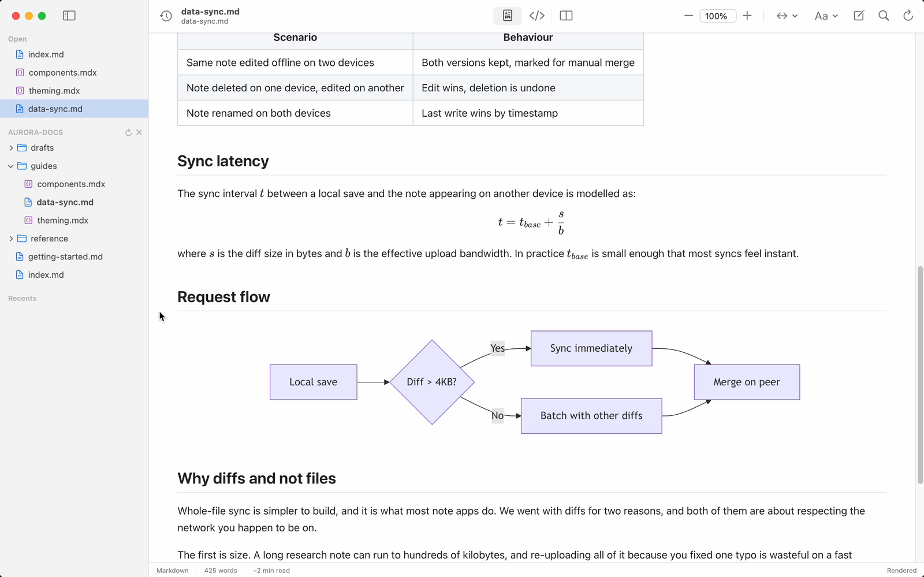Decrease zoom with the minus icon

[x=688, y=16]
